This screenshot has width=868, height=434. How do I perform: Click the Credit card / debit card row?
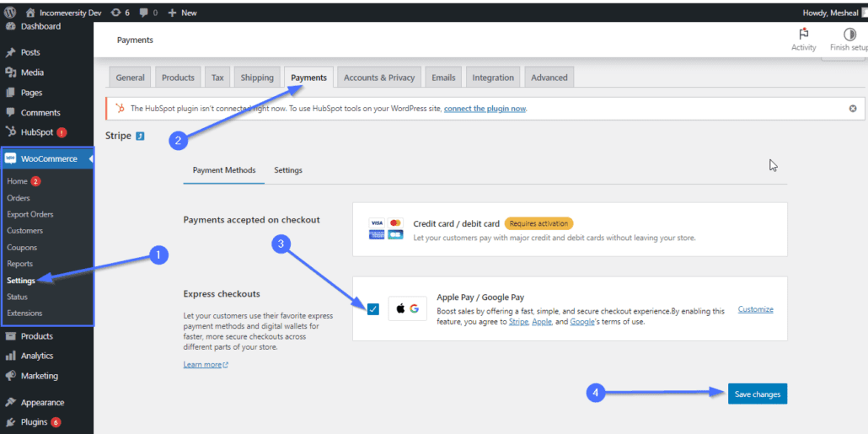click(570, 229)
